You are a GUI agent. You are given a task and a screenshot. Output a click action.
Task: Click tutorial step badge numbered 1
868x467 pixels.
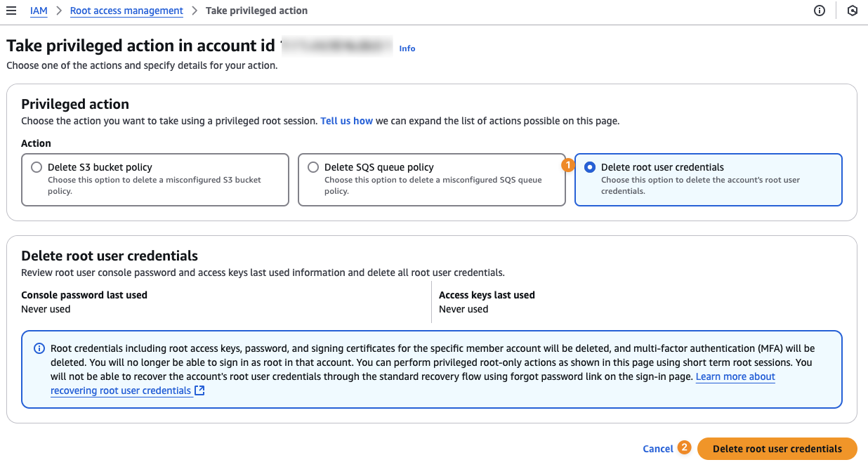(567, 165)
